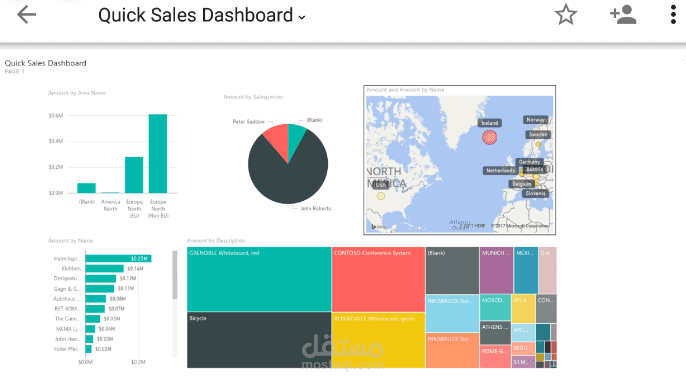This screenshot has width=686, height=380.
Task: Click the Netherlands map label
Action: 500,170
